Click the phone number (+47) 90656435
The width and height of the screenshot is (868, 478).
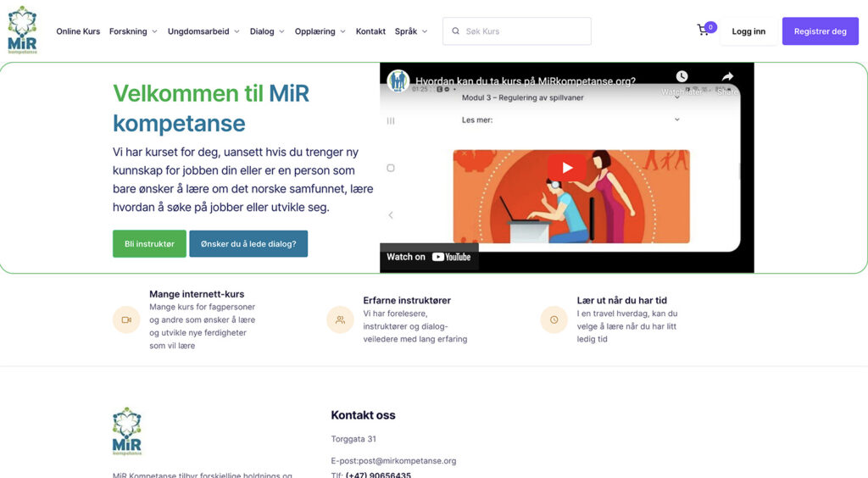[378, 475]
